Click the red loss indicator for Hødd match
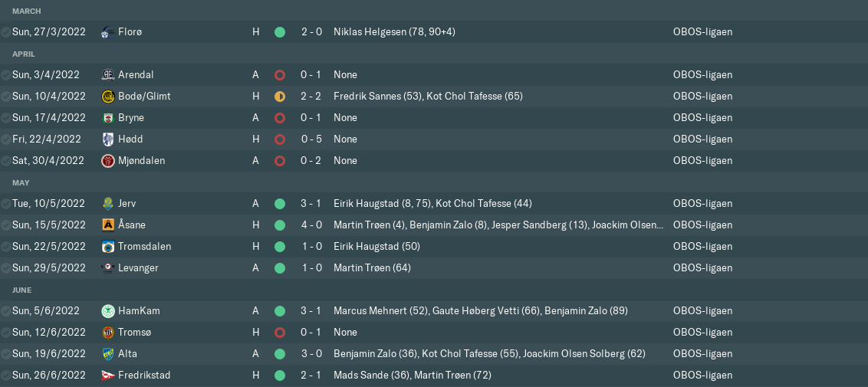Image resolution: width=868 pixels, height=387 pixels. tap(280, 139)
